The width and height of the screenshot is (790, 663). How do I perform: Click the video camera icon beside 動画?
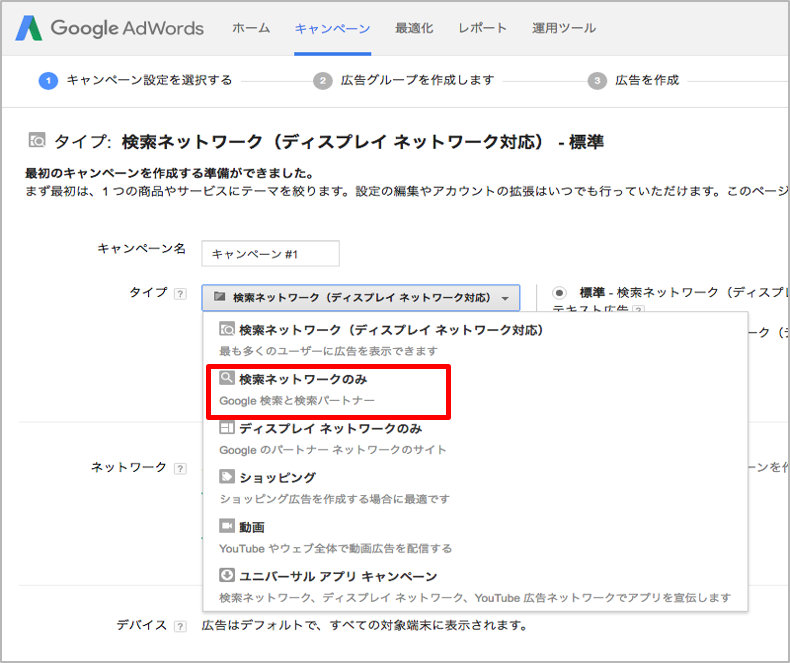227,525
